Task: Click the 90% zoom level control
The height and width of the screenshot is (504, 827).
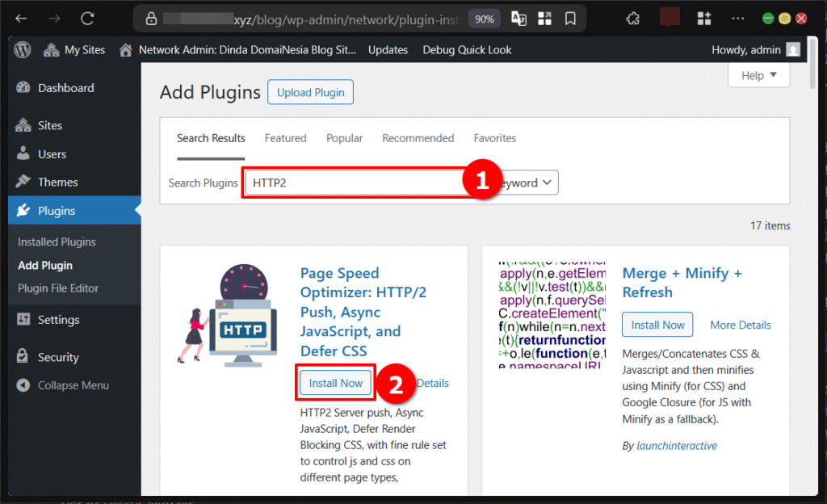Action: [x=484, y=18]
